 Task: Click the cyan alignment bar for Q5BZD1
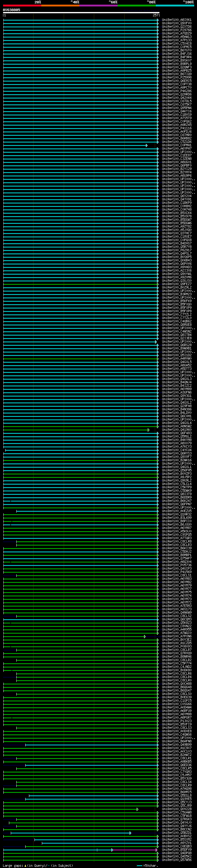click(71, 833)
